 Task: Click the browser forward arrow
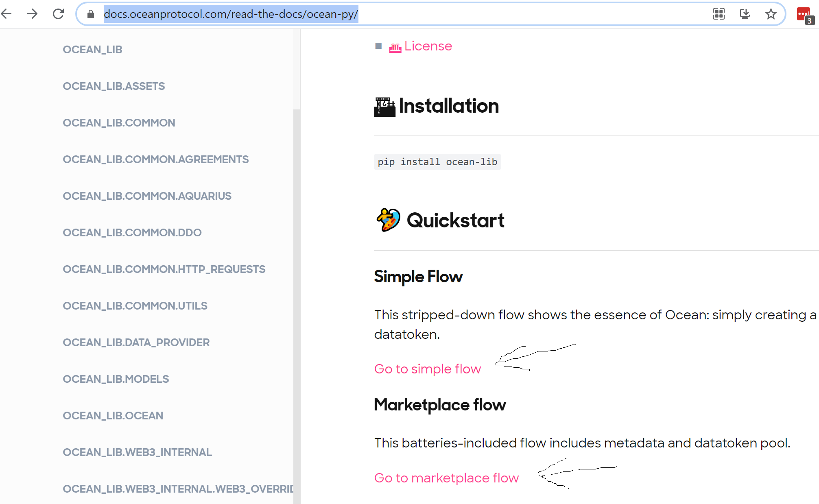coord(32,14)
